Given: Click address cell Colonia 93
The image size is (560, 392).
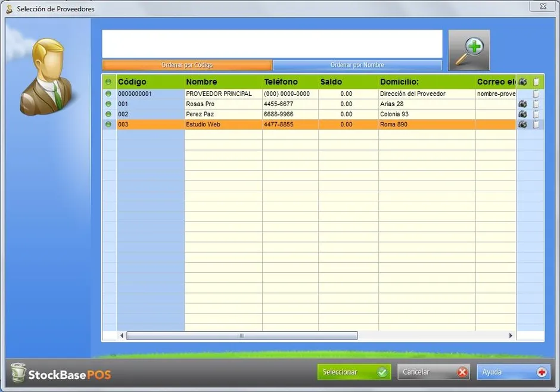Looking at the screenshot, I should point(427,114).
